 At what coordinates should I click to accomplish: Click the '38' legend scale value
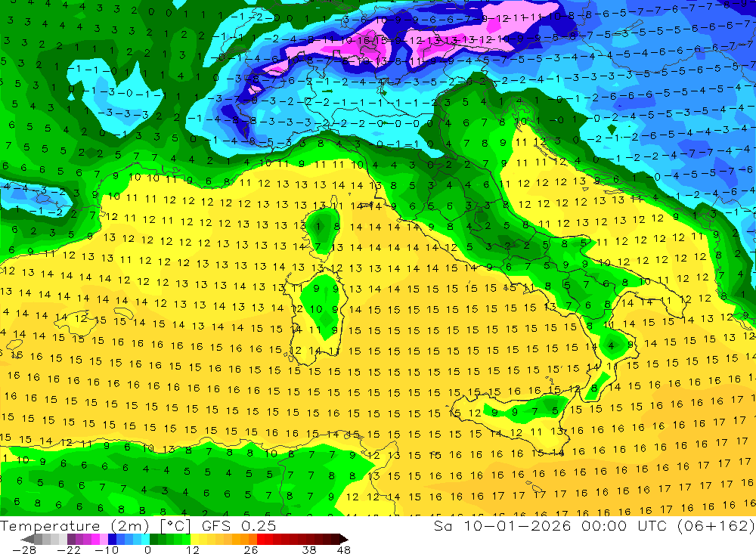click(309, 550)
